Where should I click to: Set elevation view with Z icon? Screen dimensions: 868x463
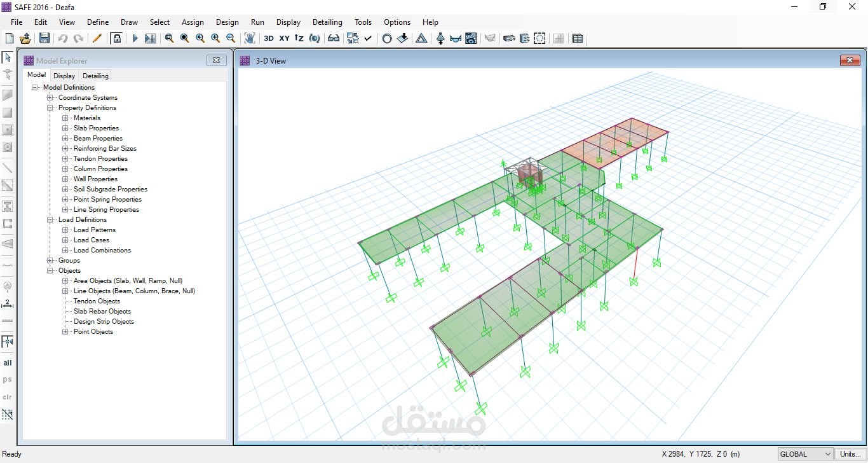(x=299, y=38)
